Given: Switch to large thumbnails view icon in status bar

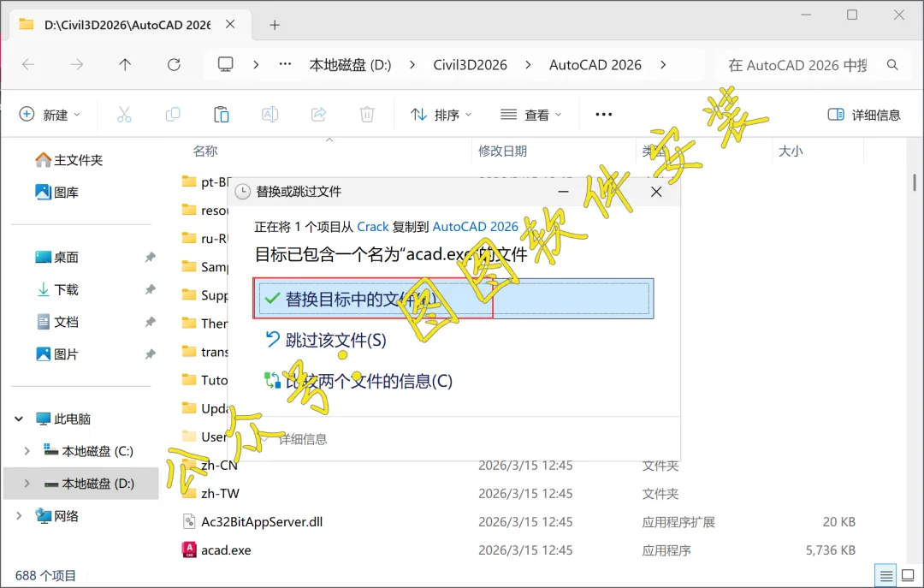Looking at the screenshot, I should point(908,575).
